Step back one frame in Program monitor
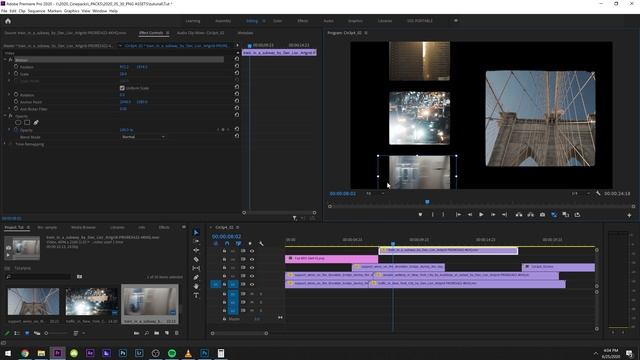 point(470,215)
